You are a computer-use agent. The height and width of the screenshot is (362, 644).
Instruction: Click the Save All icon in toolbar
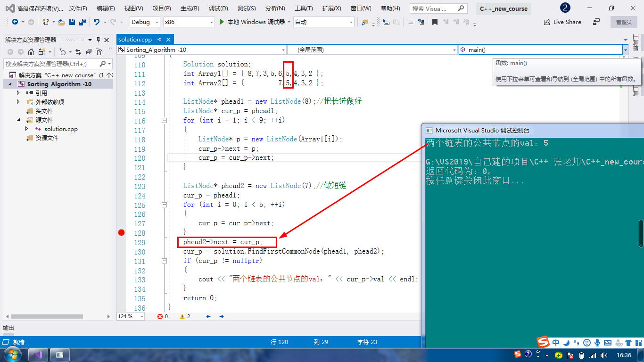tap(82, 22)
